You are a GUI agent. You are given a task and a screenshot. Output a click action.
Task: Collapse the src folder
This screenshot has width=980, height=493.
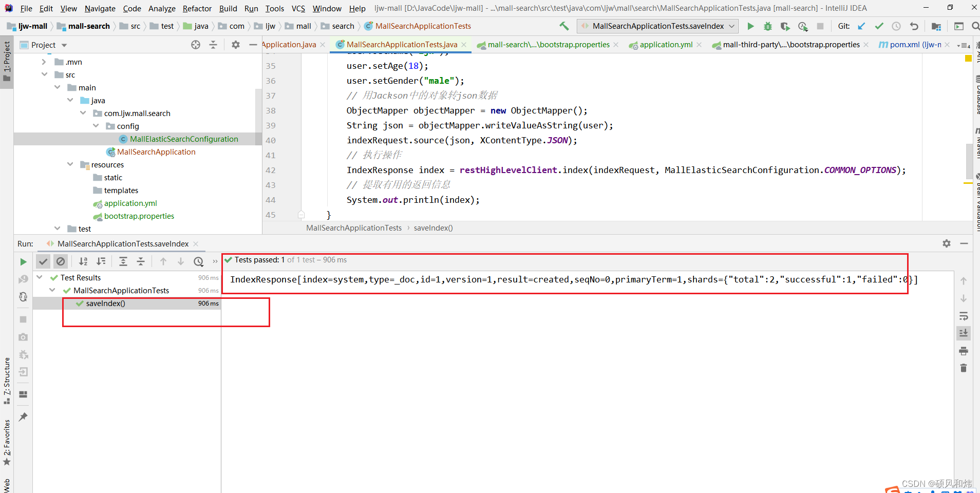coord(44,75)
